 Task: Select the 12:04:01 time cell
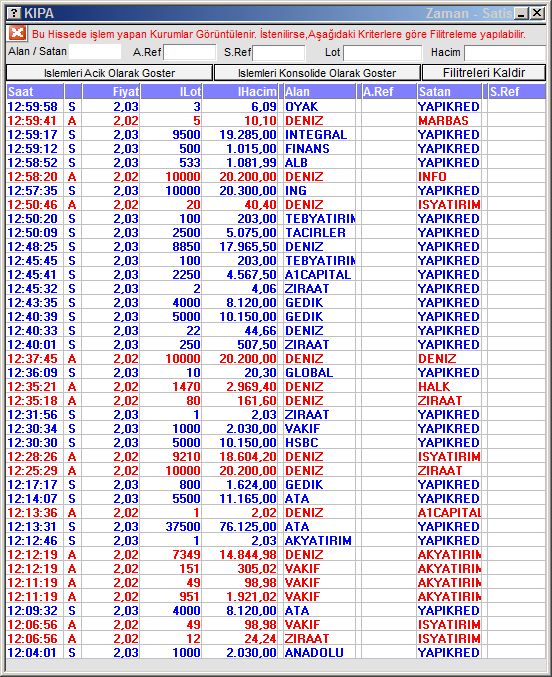[35, 652]
